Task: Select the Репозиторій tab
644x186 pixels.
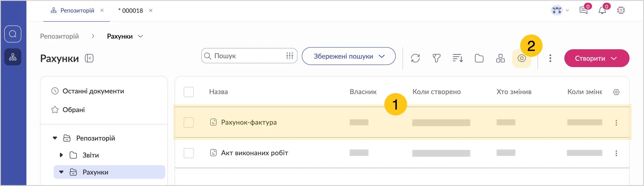Action: (x=77, y=10)
